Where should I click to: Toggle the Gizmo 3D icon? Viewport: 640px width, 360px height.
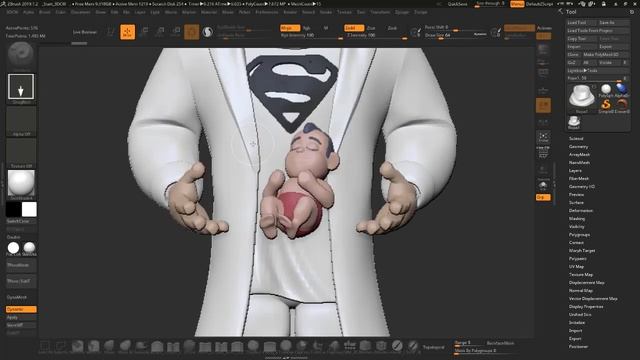(191, 32)
